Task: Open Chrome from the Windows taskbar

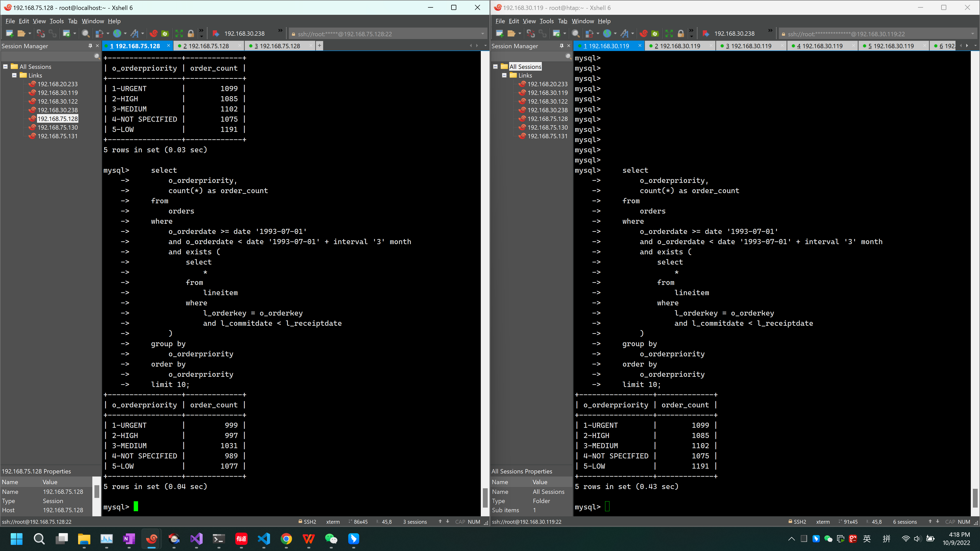Action: [286, 539]
